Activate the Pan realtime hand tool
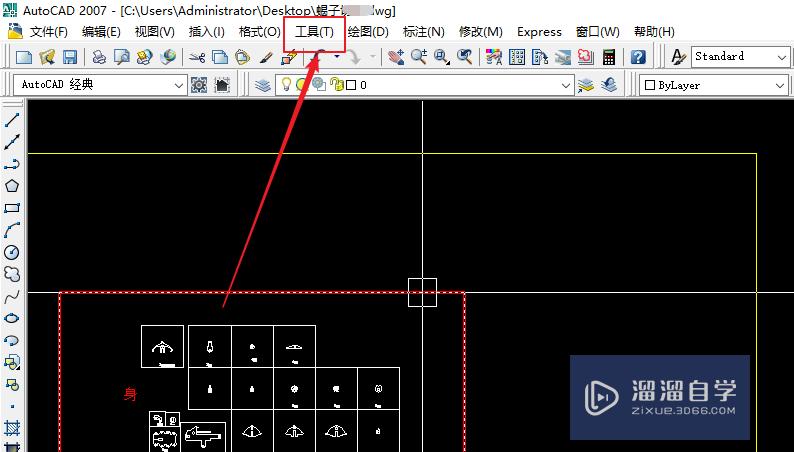This screenshot has width=794, height=452. click(x=395, y=57)
